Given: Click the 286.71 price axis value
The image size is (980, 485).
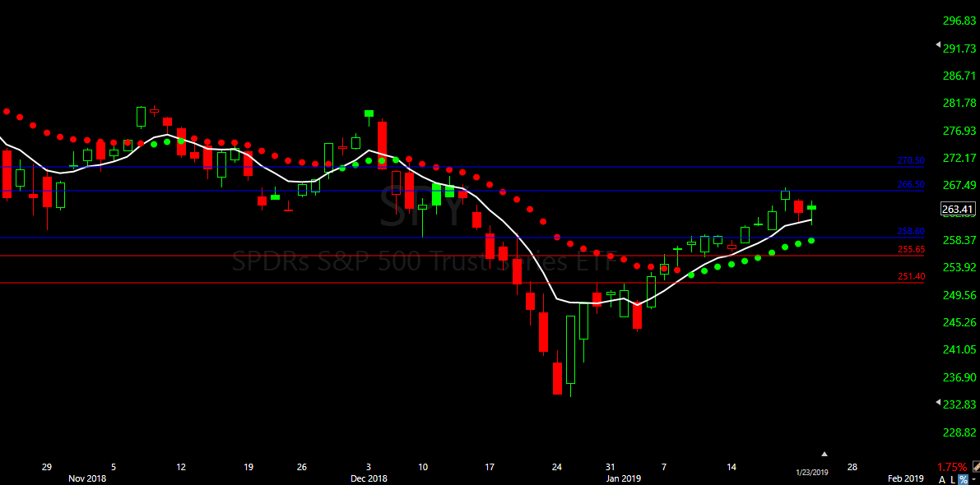Looking at the screenshot, I should (x=959, y=76).
